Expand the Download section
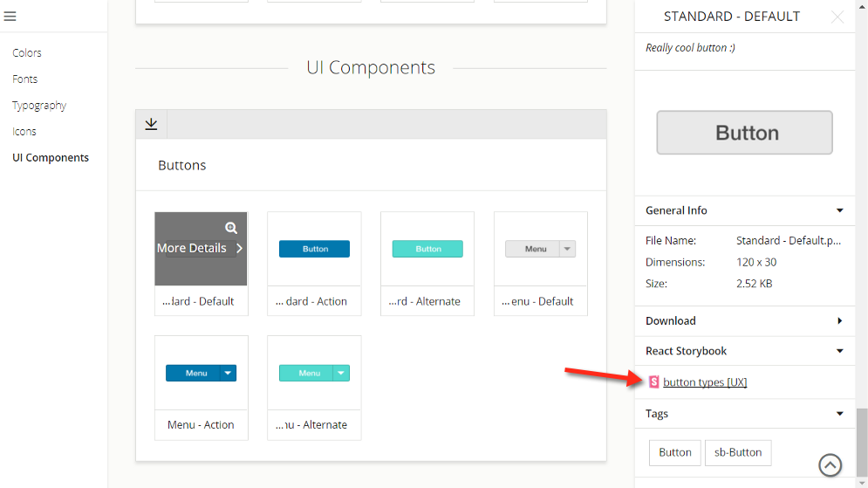The width and height of the screenshot is (868, 488). (x=839, y=320)
